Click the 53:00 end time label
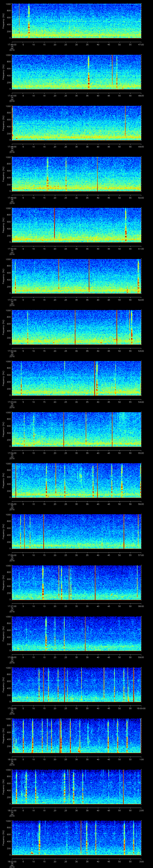 141,351
